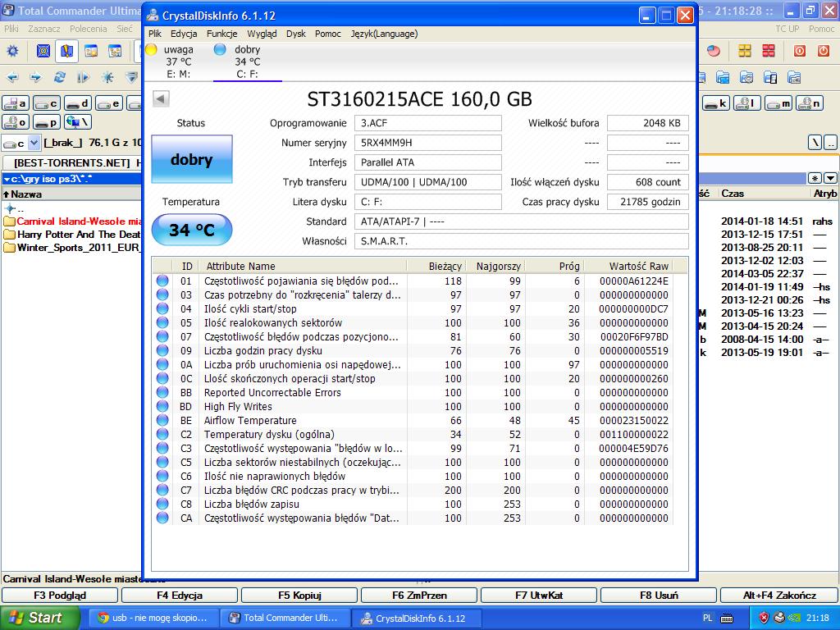
Task: Open drive o in left panel
Action: 16,122
